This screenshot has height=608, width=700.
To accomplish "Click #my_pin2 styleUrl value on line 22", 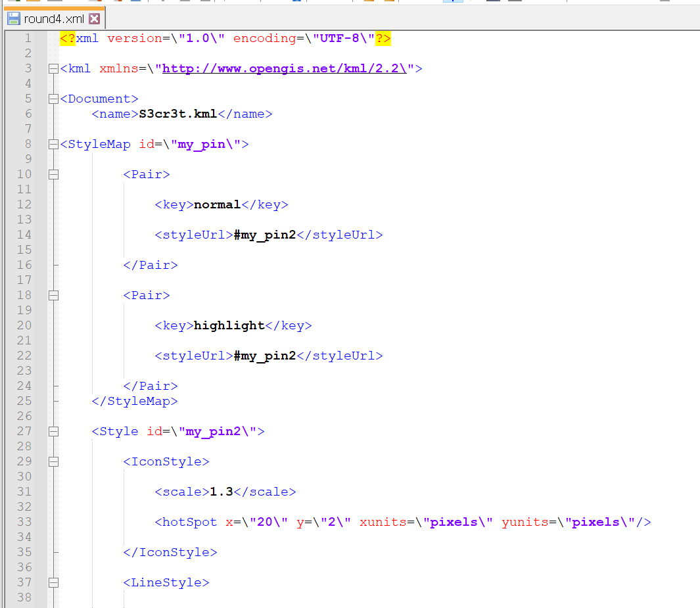I will coord(265,356).
